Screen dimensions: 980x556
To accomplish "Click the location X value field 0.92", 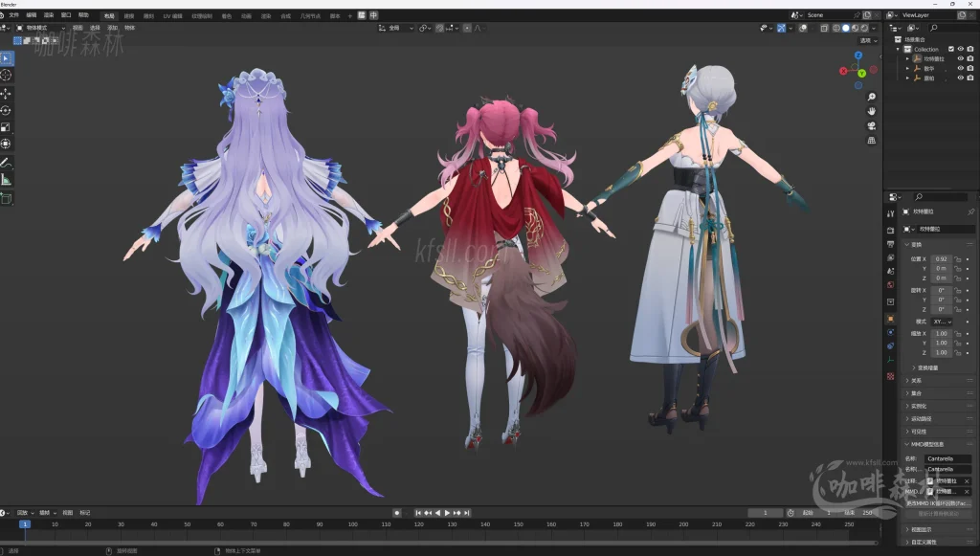I will click(x=942, y=258).
